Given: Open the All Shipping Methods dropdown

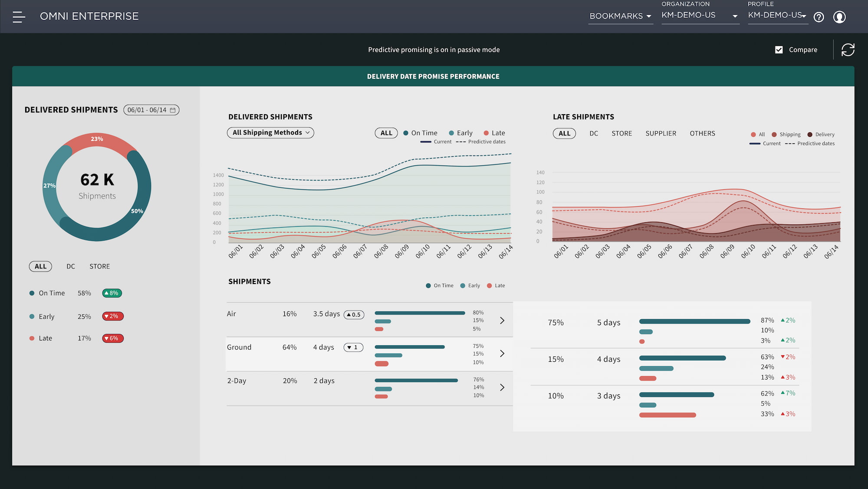Looking at the screenshot, I should [270, 132].
